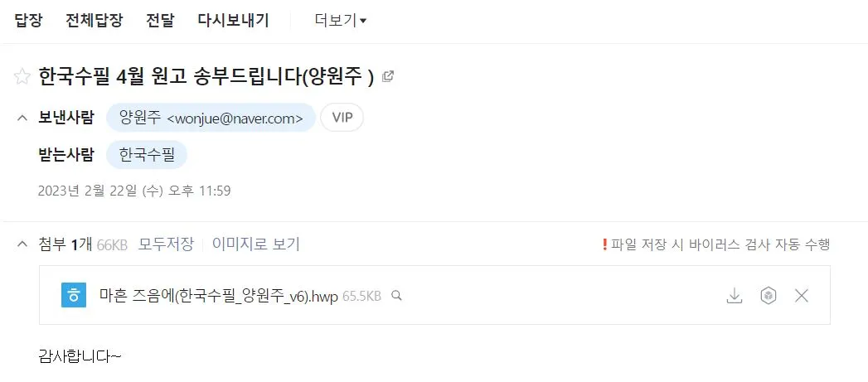Click 모두저장 to save all attachments
The image size is (868, 382).
click(x=166, y=244)
